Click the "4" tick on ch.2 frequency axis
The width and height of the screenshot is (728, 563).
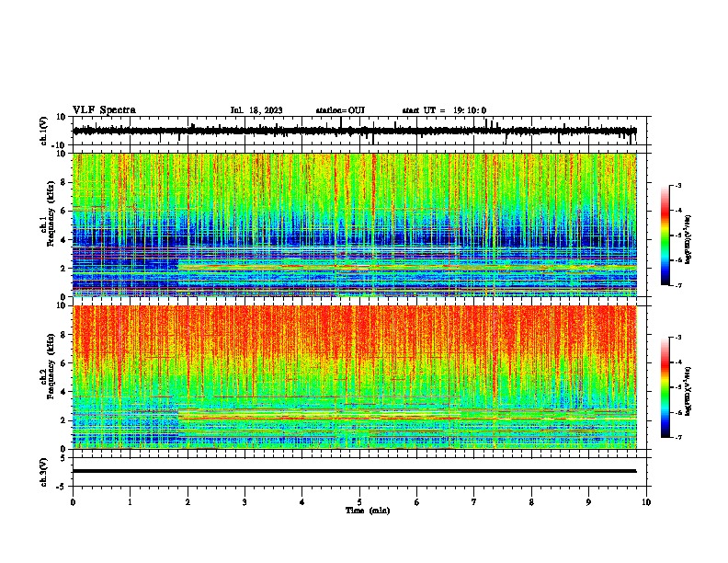(x=64, y=392)
